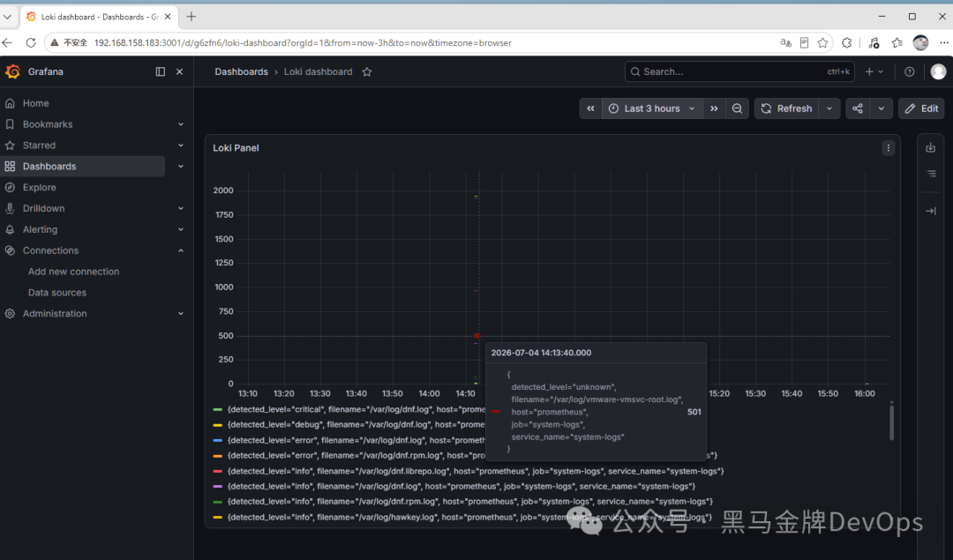Open refresh interval dropdown arrow
953x560 pixels.
[829, 108]
